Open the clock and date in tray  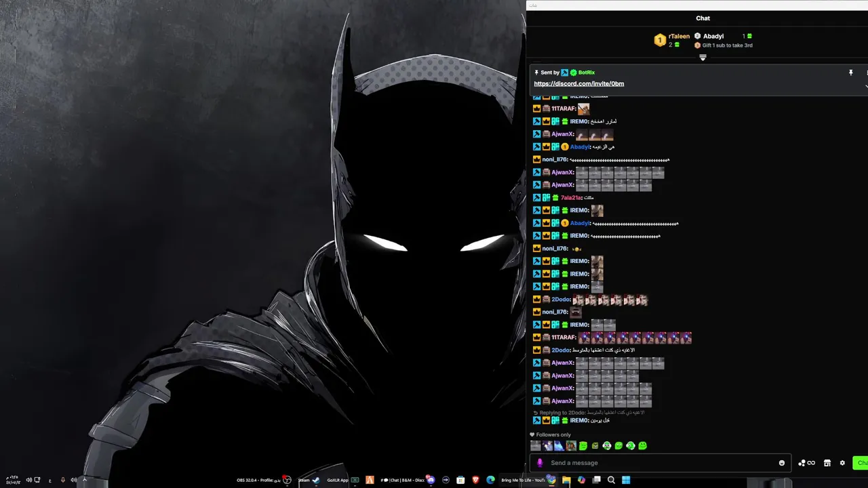click(x=13, y=480)
